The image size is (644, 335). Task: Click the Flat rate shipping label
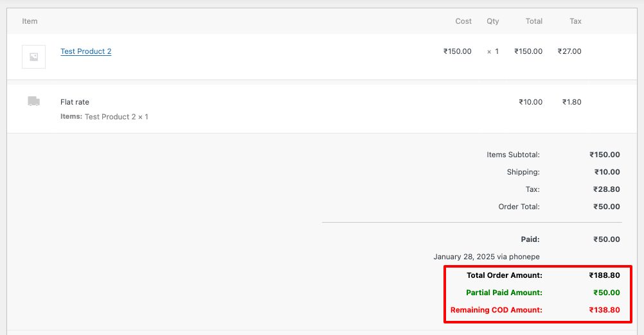[75, 102]
